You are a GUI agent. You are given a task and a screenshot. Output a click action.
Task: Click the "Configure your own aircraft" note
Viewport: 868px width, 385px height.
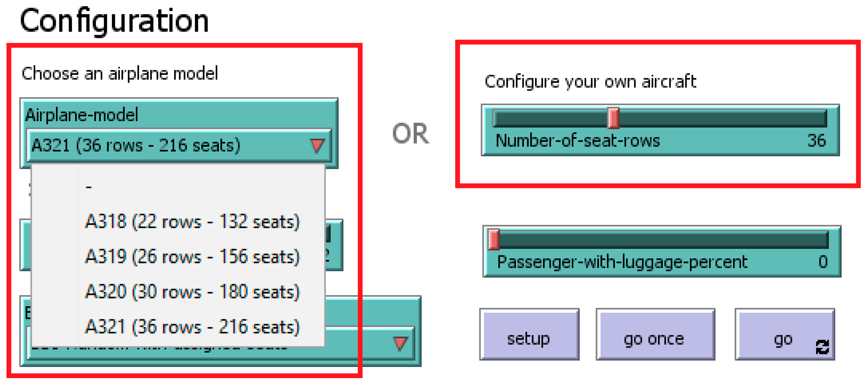click(590, 82)
